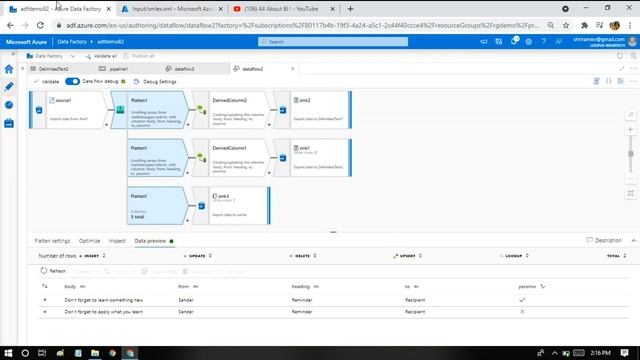Click cell 'Don't forget to learn something new'
640x360 pixels.
(x=104, y=300)
